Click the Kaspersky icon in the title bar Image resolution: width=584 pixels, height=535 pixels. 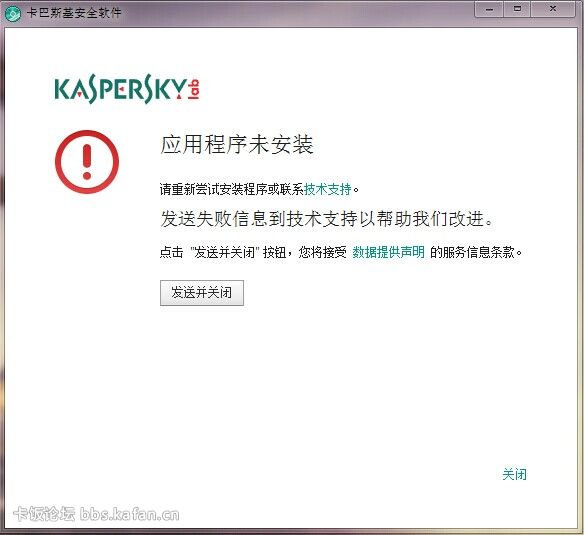click(x=13, y=13)
